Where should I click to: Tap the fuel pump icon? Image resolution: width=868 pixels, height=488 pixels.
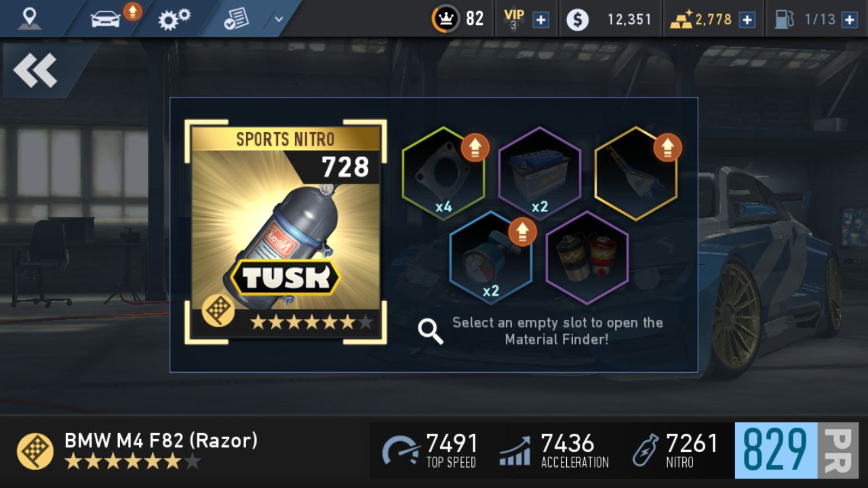784,20
